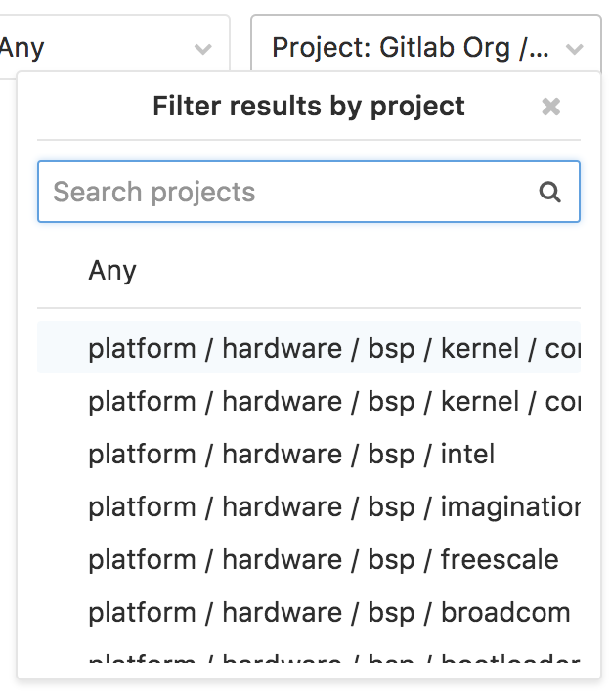Click chevron arrow on Project dropdown

pyautogui.click(x=574, y=49)
